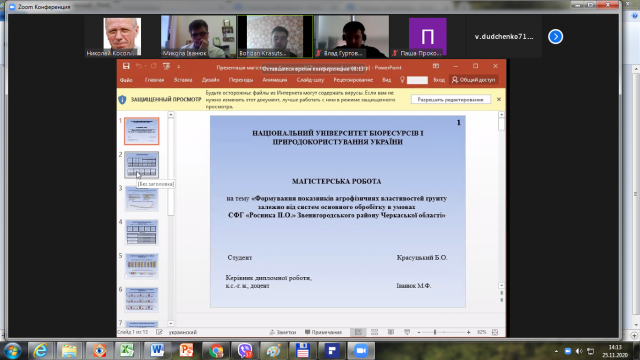Click next participants arrow in Zoom

pyautogui.click(x=556, y=37)
